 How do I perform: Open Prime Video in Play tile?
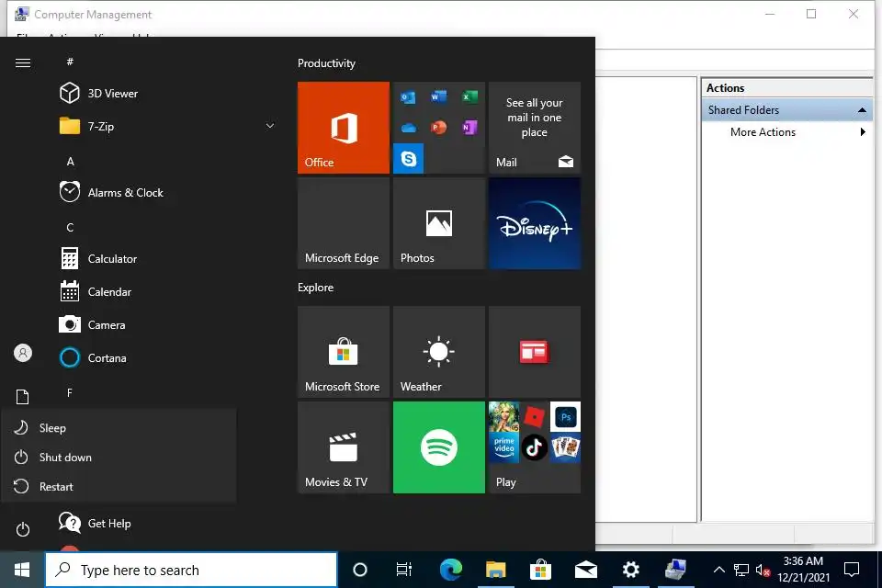504,448
